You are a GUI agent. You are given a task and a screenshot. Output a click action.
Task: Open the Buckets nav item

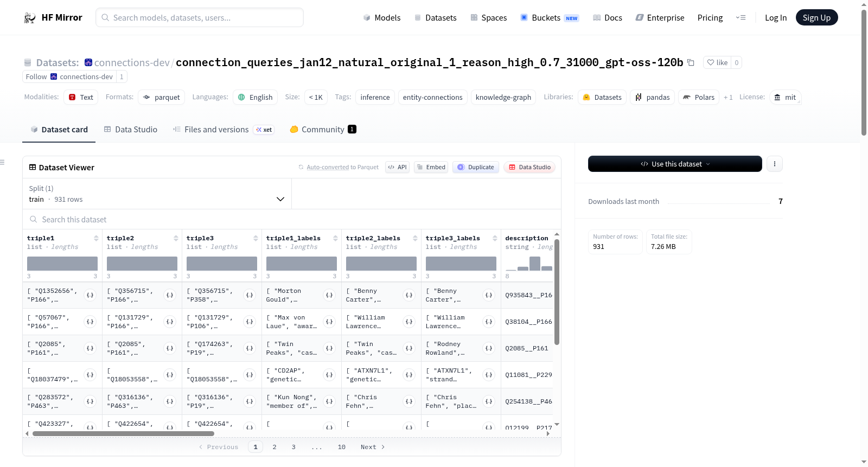[550, 18]
